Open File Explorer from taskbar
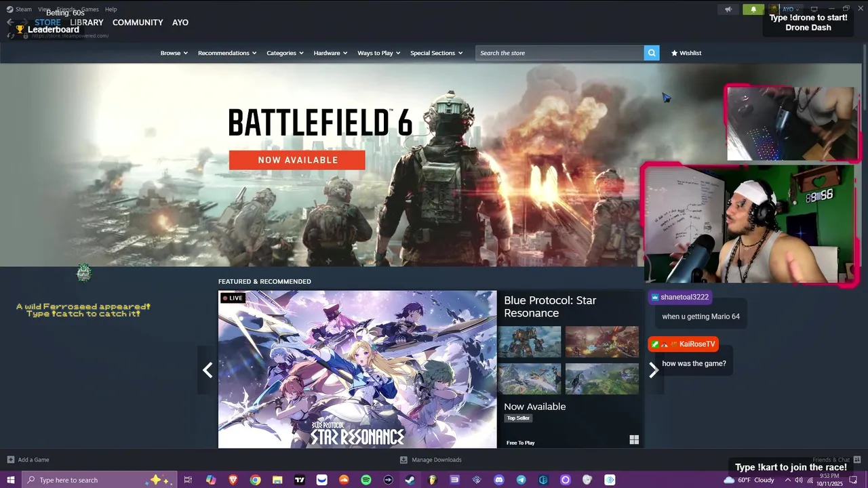The image size is (868, 488). point(277,480)
